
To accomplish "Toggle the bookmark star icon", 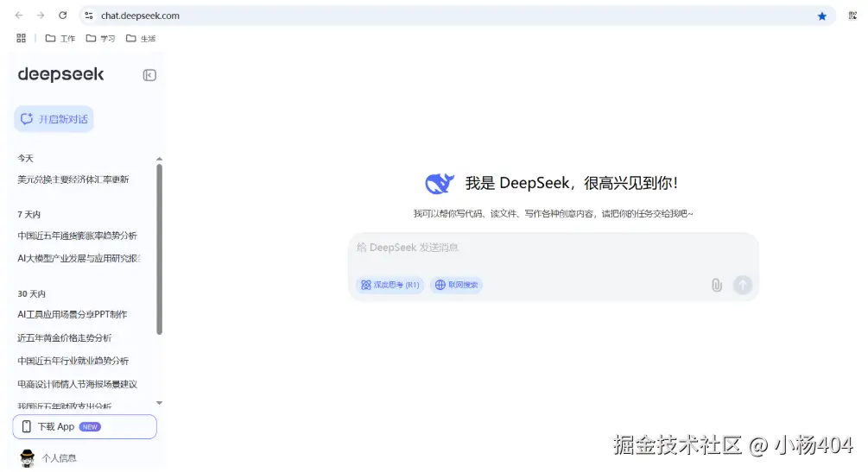I will (822, 16).
